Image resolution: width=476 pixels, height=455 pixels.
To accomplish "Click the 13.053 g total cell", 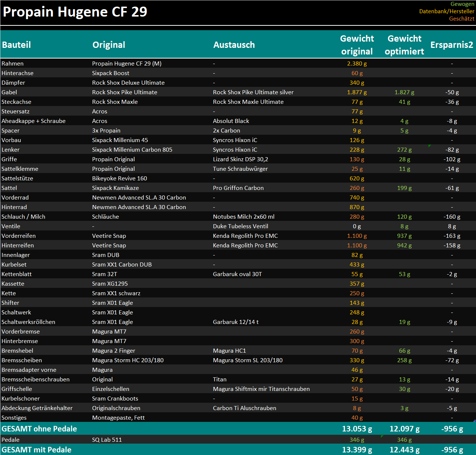I will tap(357, 429).
